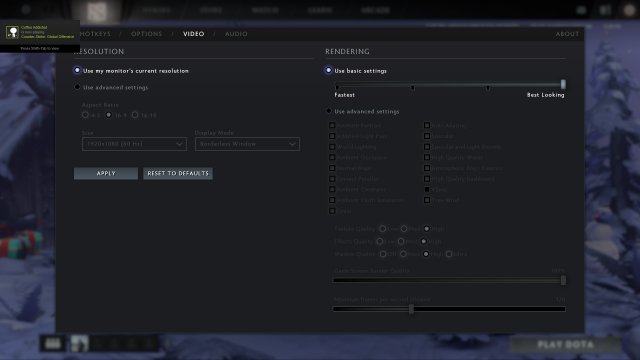Toggle the Atmospheric Fog / Caustics checkbox
Image resolution: width=640 pixels, height=360 pixels.
click(x=427, y=168)
